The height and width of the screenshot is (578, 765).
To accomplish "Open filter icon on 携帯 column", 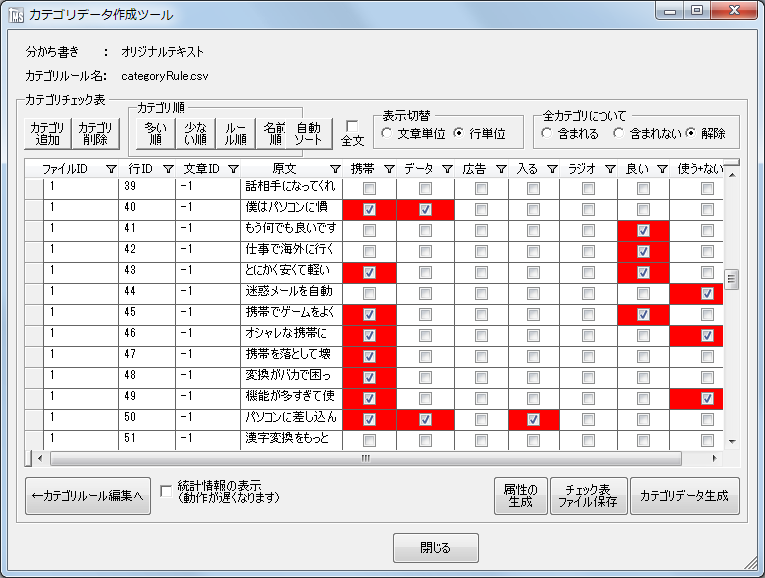I will 389,169.
